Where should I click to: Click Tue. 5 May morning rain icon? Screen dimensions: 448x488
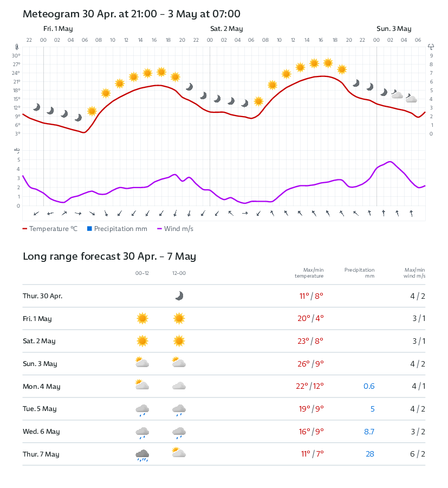point(142,409)
